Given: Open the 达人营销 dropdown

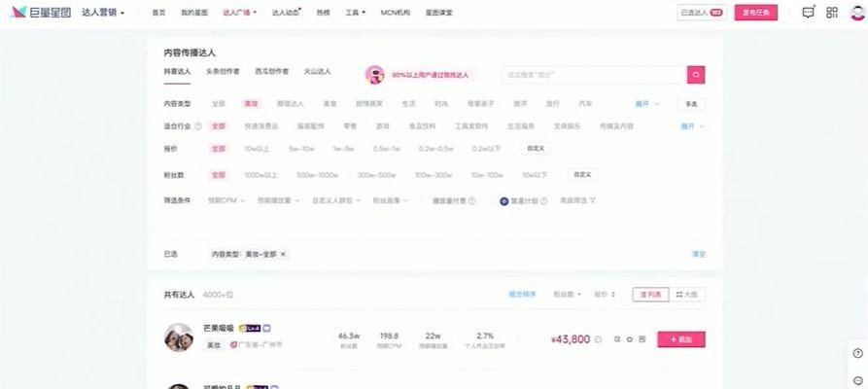Looking at the screenshot, I should coord(103,13).
